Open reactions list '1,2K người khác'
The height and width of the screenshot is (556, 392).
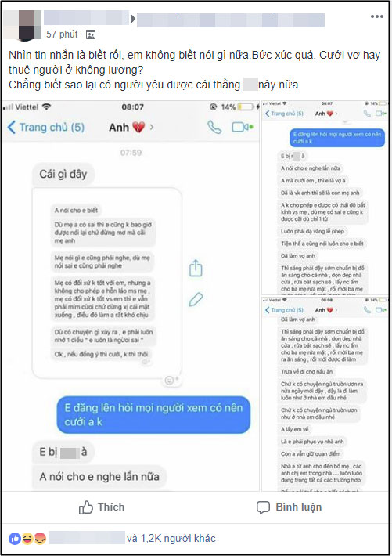[171, 538]
